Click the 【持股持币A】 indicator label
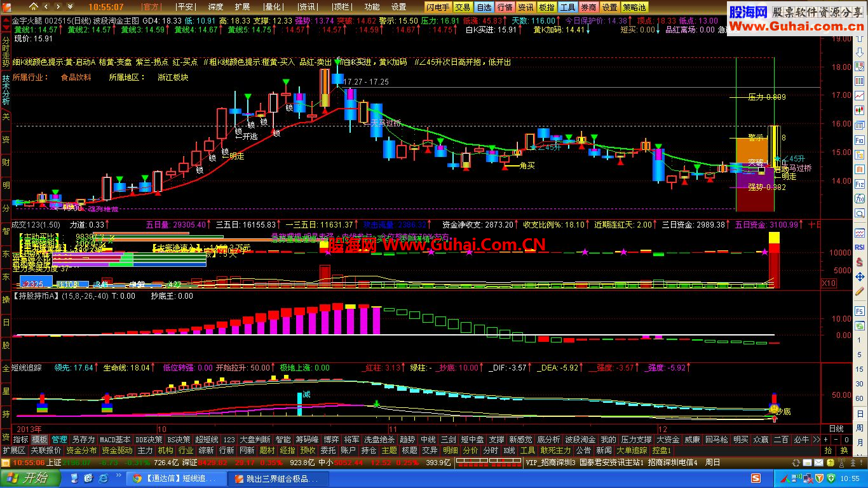Viewport: 868px width, 488px height. click(x=36, y=295)
